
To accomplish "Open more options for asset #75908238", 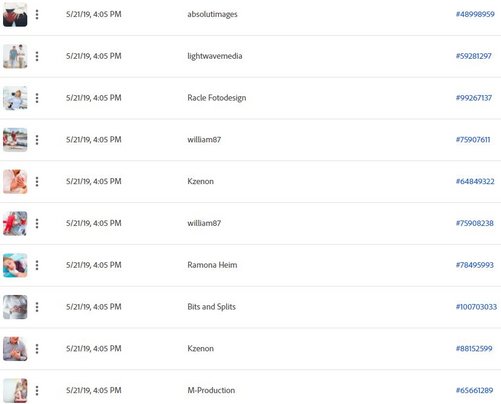I will pyautogui.click(x=37, y=223).
